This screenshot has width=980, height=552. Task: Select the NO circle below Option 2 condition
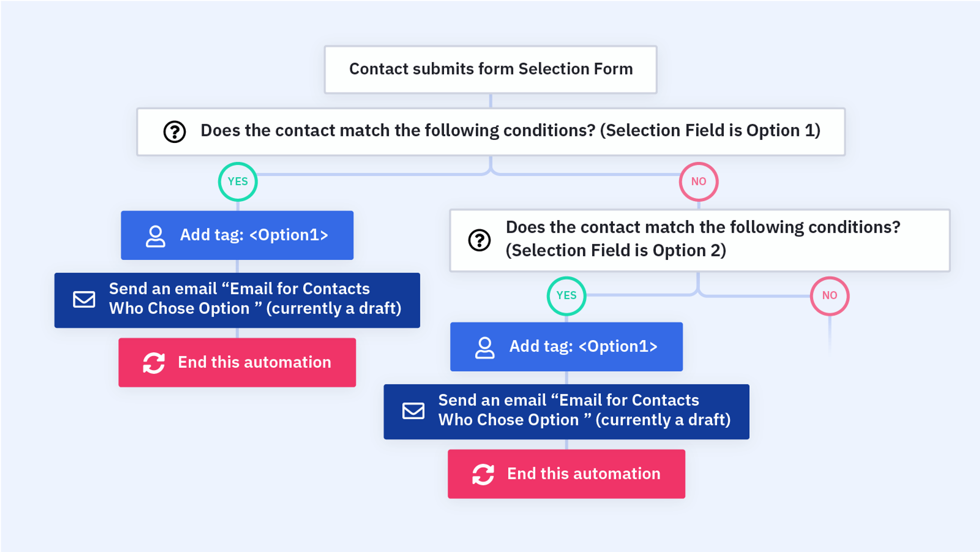pos(829,296)
